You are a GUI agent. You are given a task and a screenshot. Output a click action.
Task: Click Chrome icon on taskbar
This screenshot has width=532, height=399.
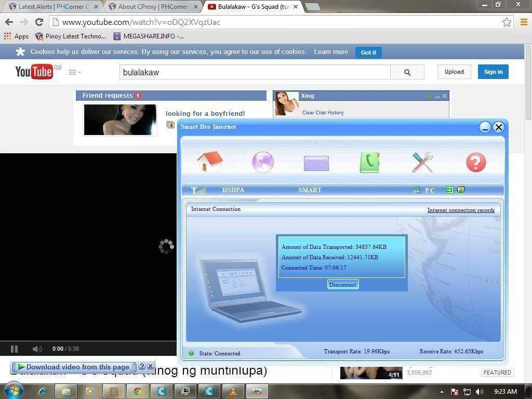click(137, 391)
